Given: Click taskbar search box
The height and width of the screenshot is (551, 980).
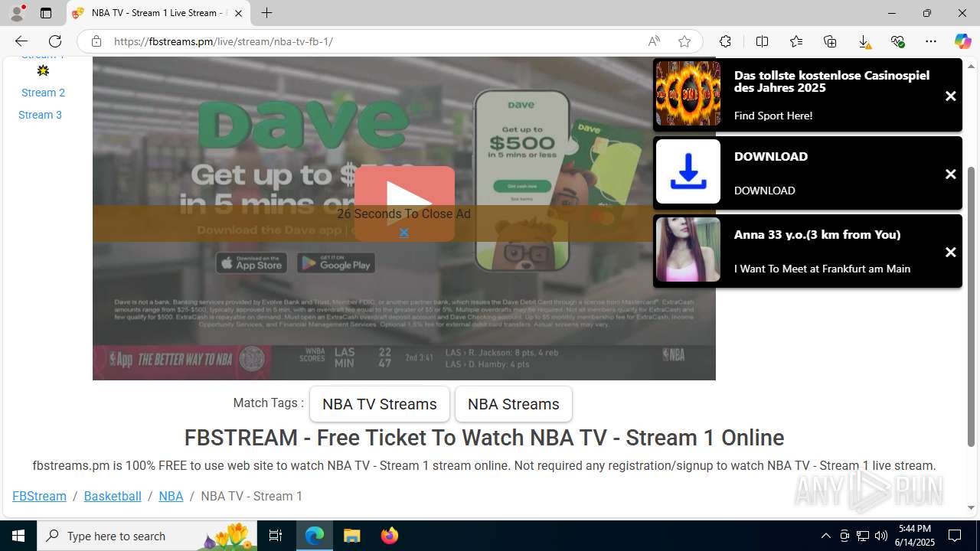Looking at the screenshot, I should point(147,536).
